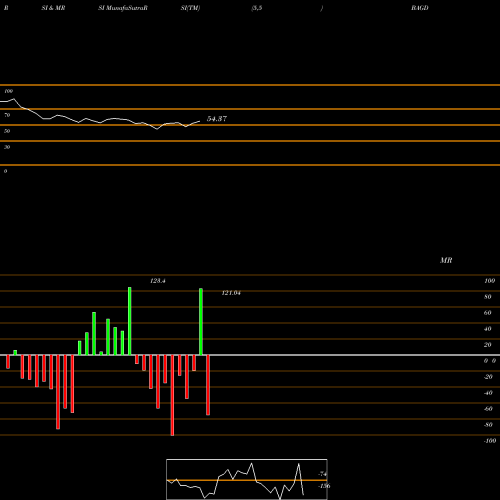This screenshot has height=500, width=500.
Task: Click the RSI axis label 50
Action: 7,131
